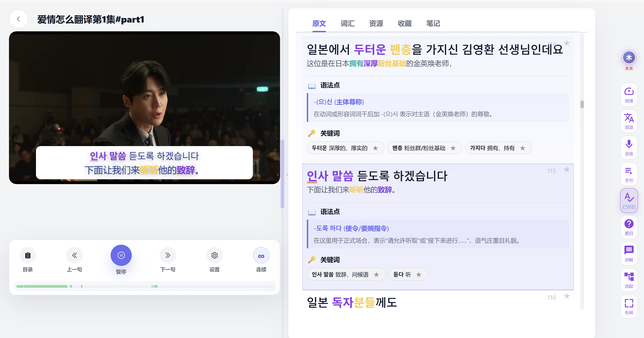Open the 题目 question mark panel
644x338 pixels.
629,227
